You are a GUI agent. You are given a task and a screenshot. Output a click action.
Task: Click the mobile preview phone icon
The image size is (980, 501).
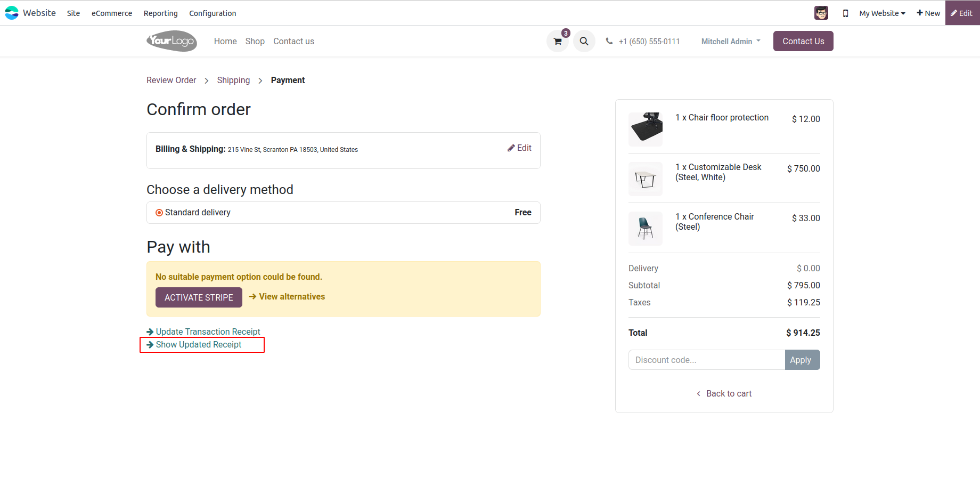(845, 13)
